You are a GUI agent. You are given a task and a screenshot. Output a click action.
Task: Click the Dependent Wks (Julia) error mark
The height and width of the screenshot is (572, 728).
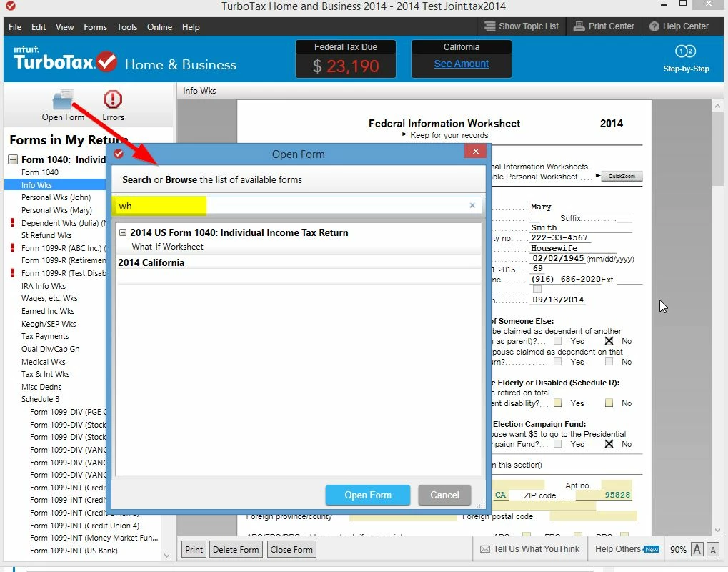[13, 223]
